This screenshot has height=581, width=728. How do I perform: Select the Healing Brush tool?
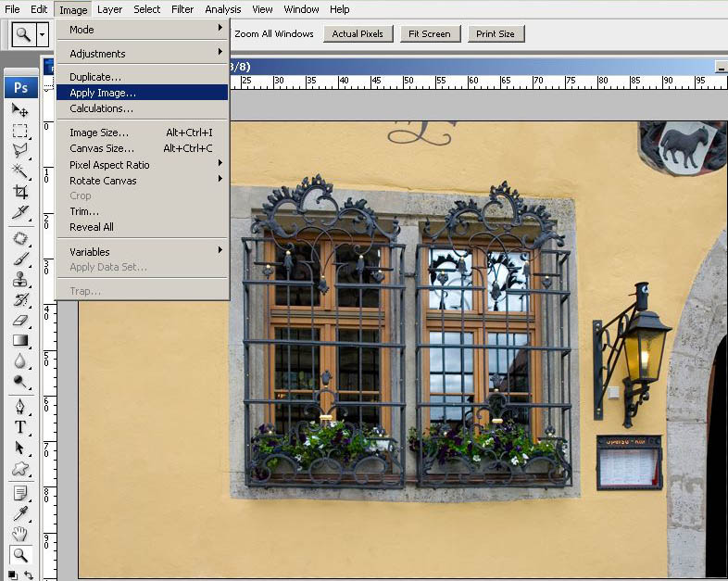[19, 238]
